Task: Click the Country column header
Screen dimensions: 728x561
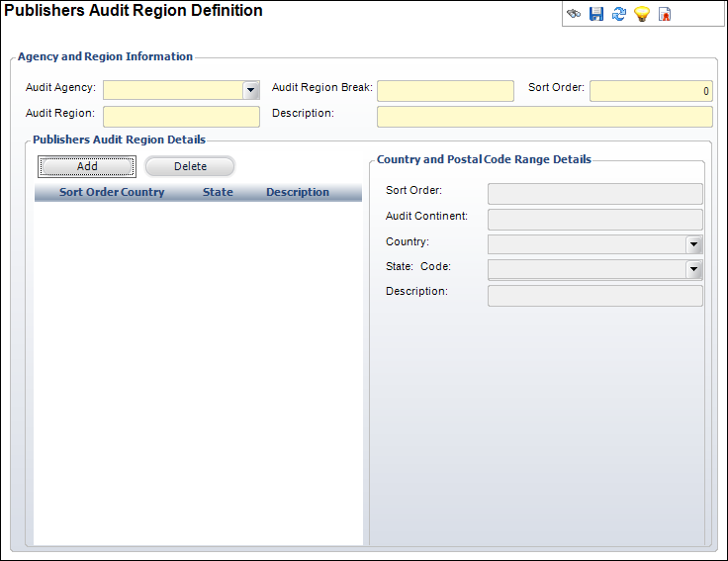Action: 142,192
